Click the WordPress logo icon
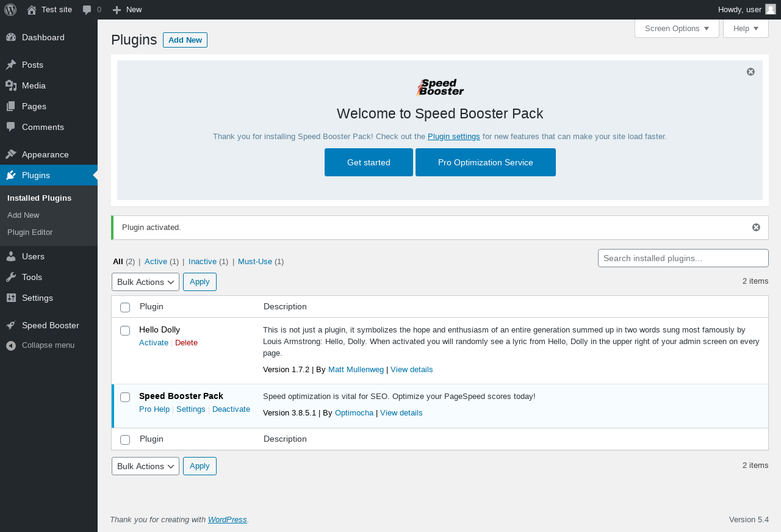The width and height of the screenshot is (781, 532). pos(10,10)
